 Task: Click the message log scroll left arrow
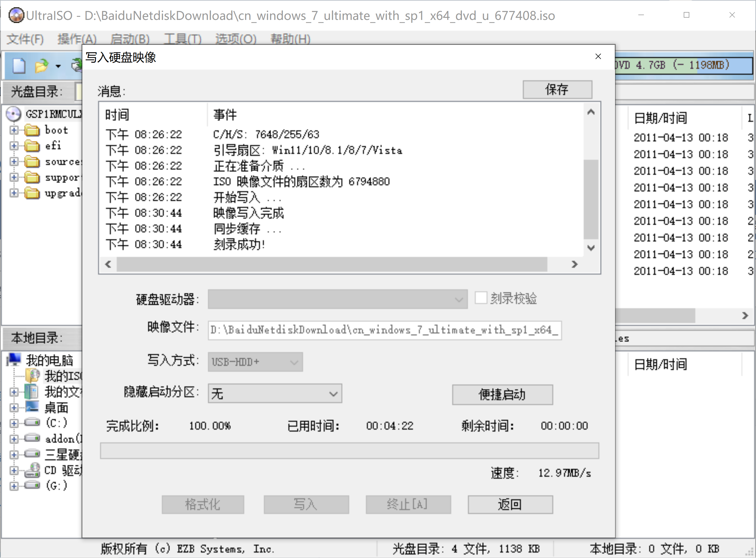click(x=108, y=264)
